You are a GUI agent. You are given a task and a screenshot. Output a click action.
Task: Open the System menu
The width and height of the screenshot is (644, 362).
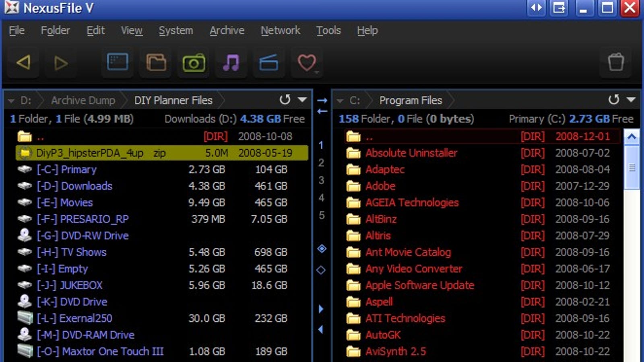175,31
